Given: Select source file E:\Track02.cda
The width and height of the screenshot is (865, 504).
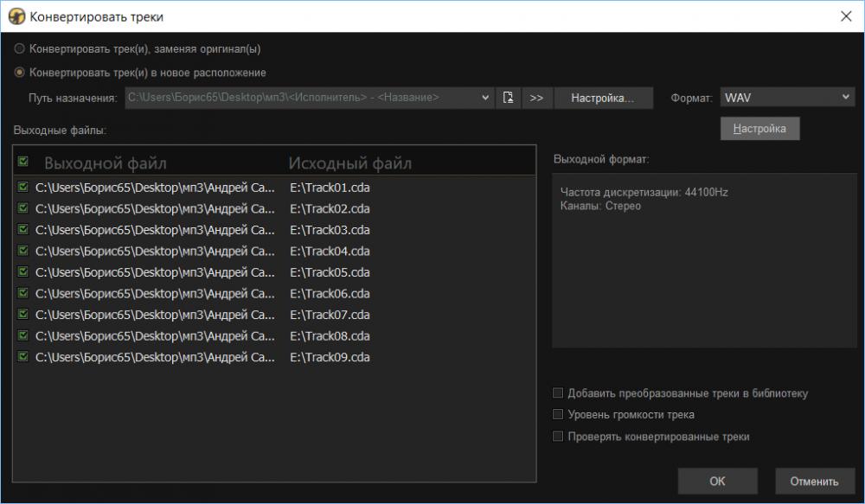Looking at the screenshot, I should coord(330,209).
